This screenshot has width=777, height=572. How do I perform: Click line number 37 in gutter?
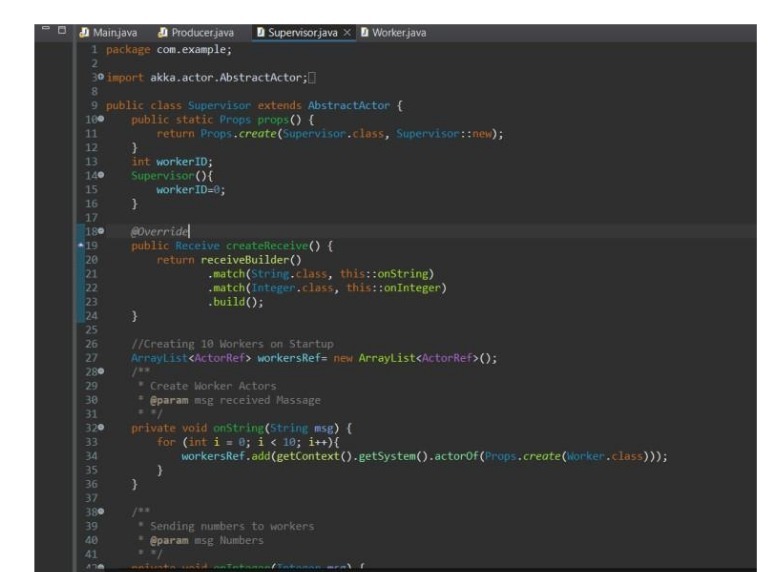pyautogui.click(x=92, y=498)
